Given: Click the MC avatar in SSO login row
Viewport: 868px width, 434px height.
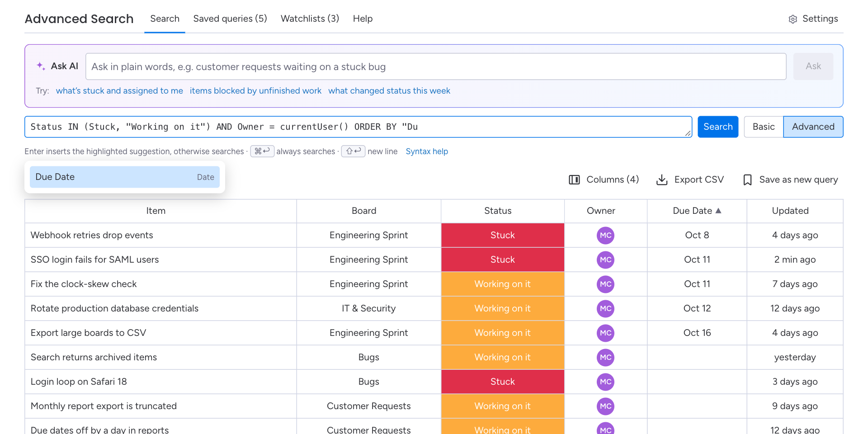Looking at the screenshot, I should [x=606, y=260].
